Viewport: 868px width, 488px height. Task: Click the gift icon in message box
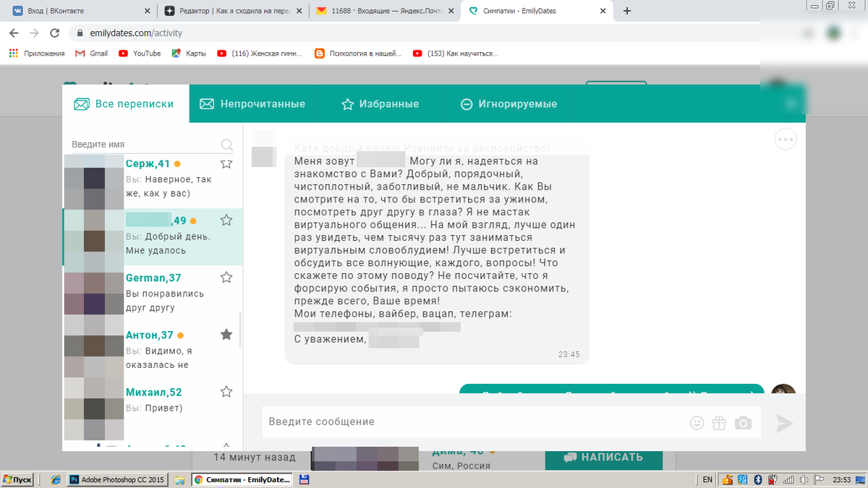click(719, 423)
